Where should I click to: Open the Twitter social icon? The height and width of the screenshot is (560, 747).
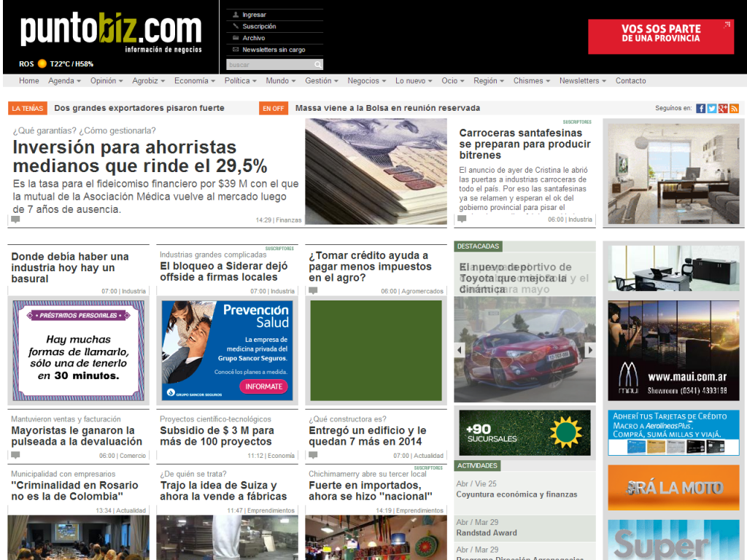[712, 109]
